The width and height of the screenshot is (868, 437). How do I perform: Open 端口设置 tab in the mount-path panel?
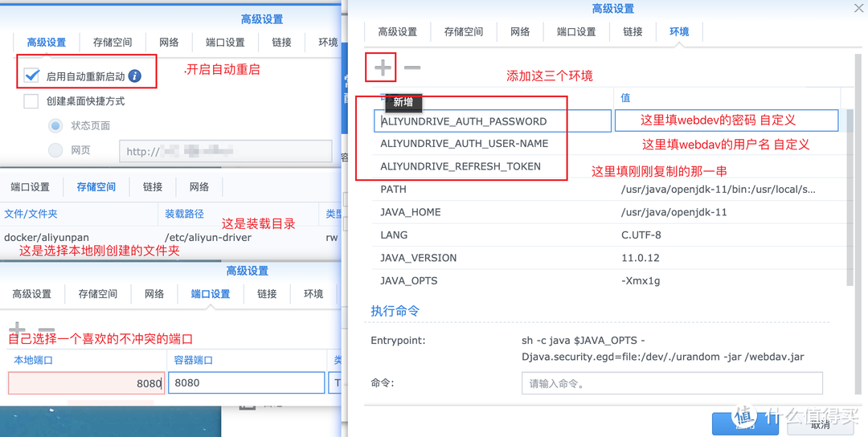pos(31,187)
